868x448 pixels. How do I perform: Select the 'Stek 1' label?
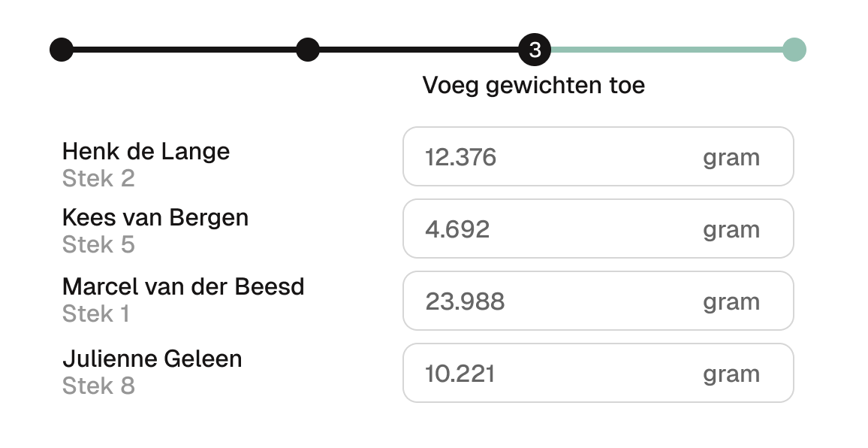(x=96, y=314)
